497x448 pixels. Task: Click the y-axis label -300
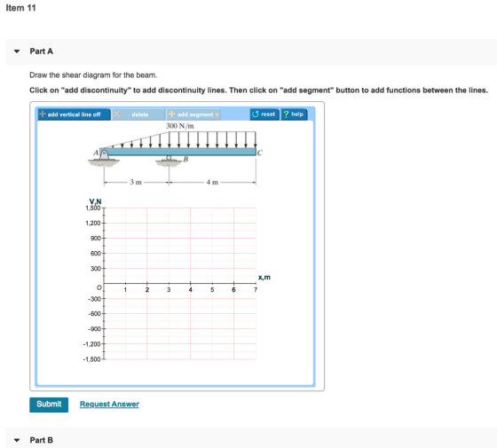coord(94,299)
